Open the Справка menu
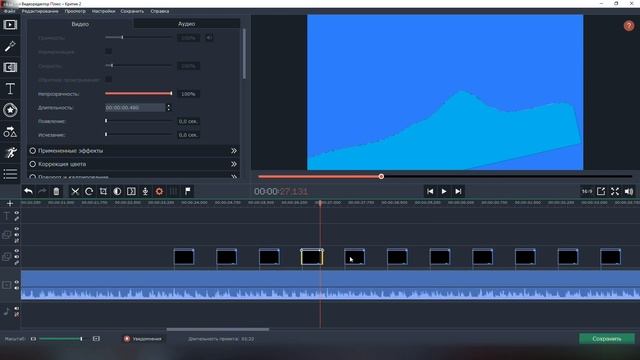640x360 pixels. tap(160, 11)
